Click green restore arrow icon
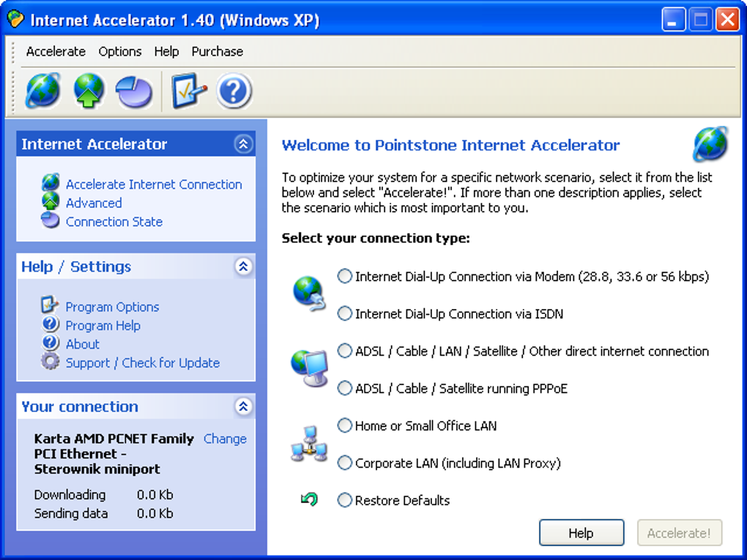 click(309, 499)
